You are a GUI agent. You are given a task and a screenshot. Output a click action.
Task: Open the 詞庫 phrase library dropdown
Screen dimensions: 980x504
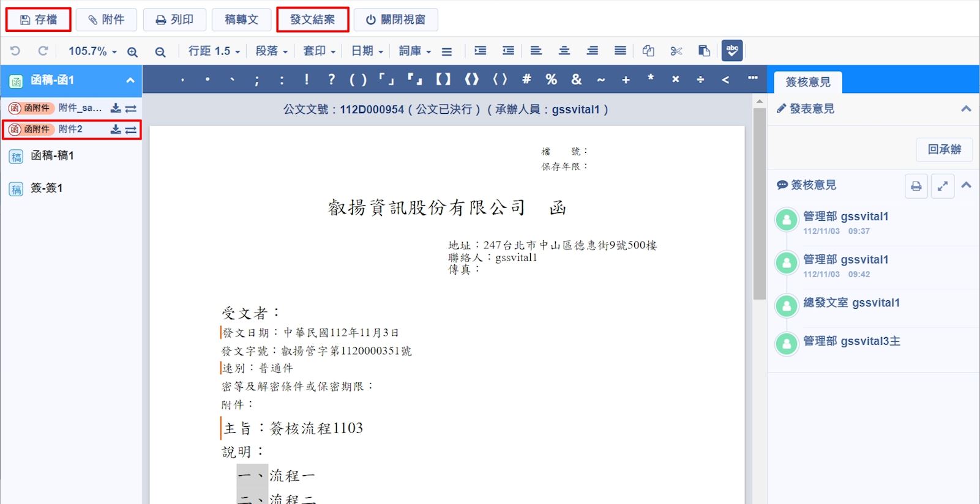[414, 51]
